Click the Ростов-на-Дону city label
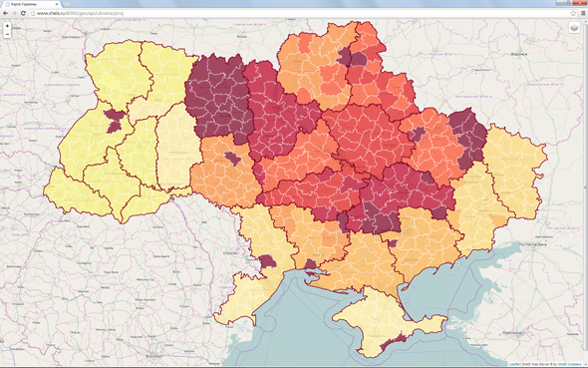Screen dimensions: 588x368 coord(533,244)
